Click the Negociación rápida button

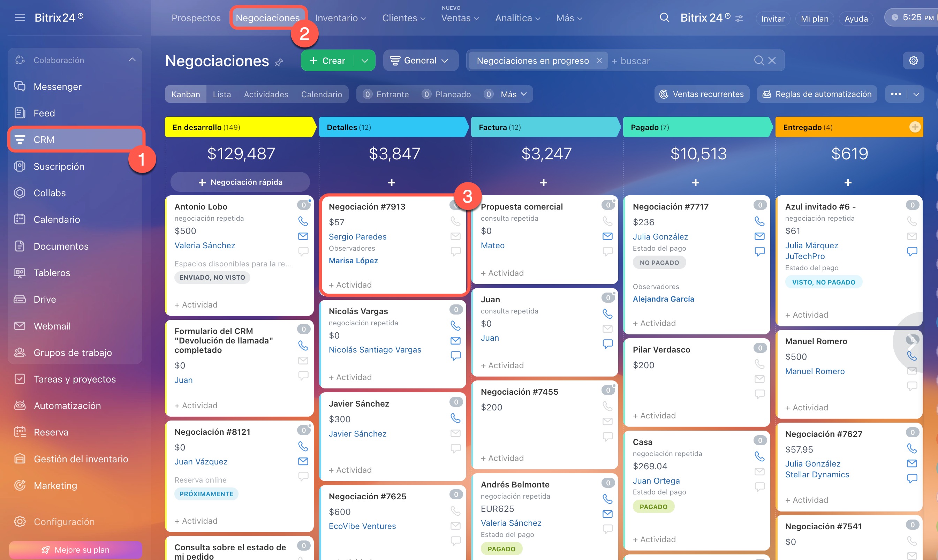(x=240, y=182)
